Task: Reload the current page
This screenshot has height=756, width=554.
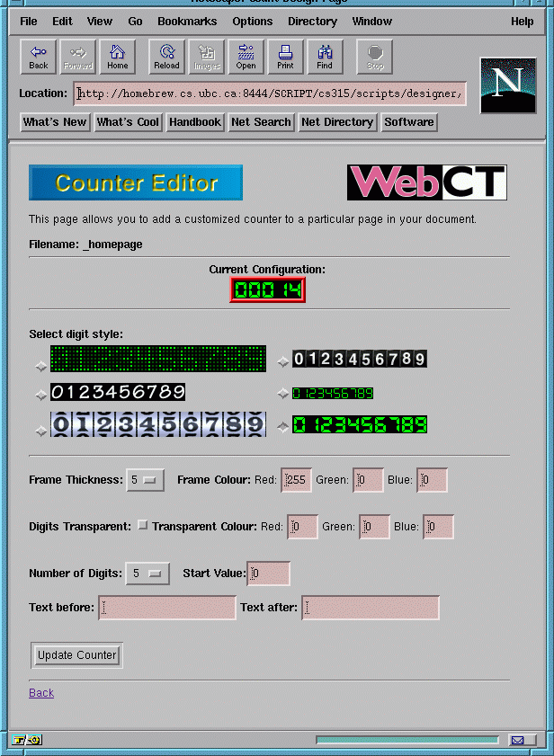Action: tap(166, 58)
